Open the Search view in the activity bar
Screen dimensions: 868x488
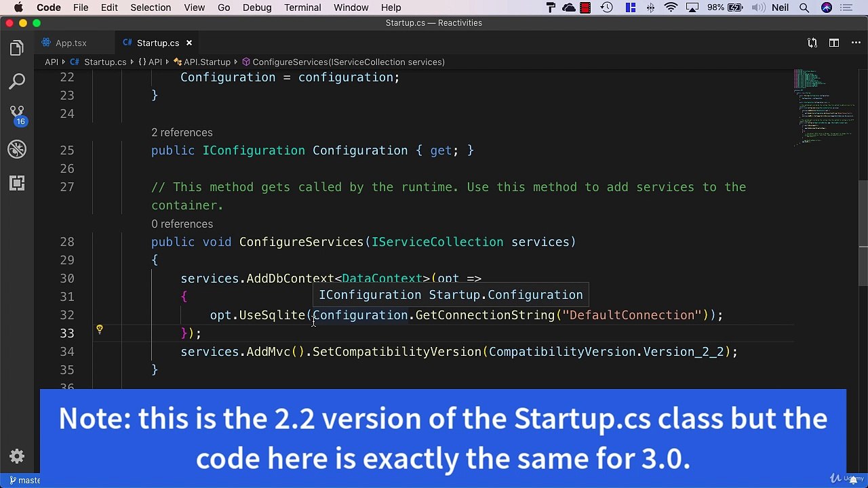coord(17,82)
